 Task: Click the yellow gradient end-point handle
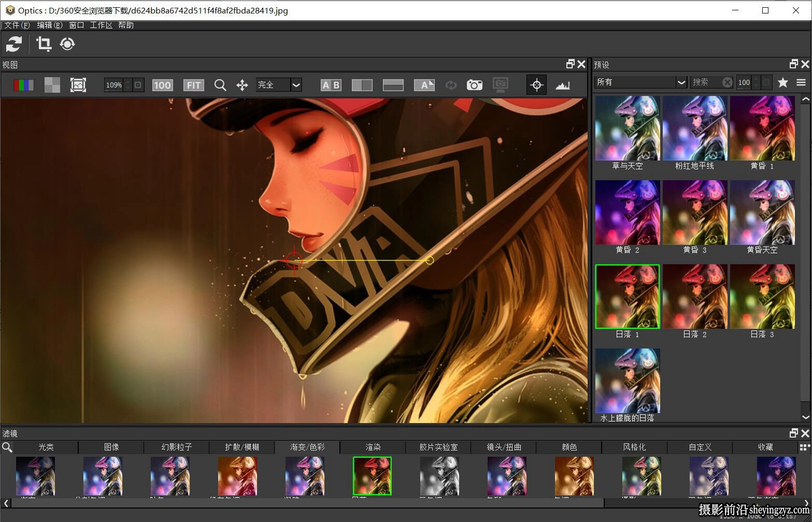pos(430,260)
